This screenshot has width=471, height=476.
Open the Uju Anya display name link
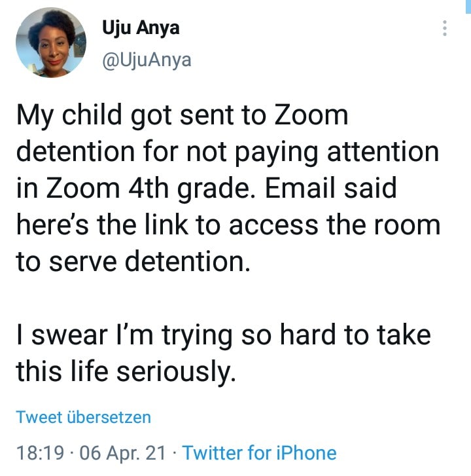(x=141, y=29)
